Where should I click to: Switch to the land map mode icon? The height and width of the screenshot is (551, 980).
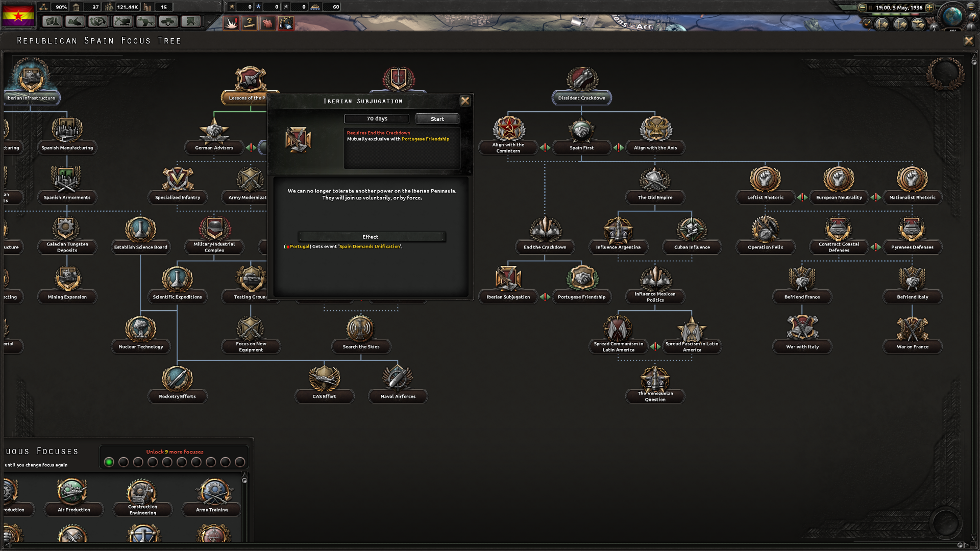click(x=881, y=24)
